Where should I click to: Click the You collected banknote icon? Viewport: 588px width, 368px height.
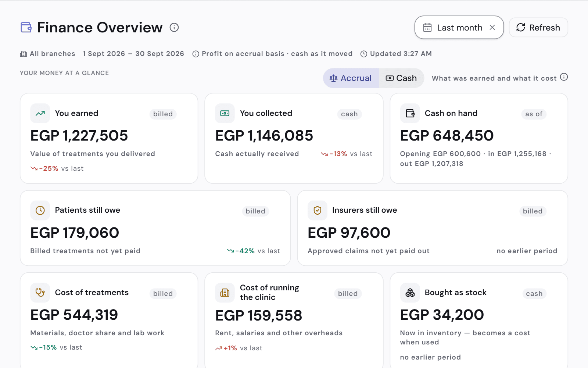[225, 113]
